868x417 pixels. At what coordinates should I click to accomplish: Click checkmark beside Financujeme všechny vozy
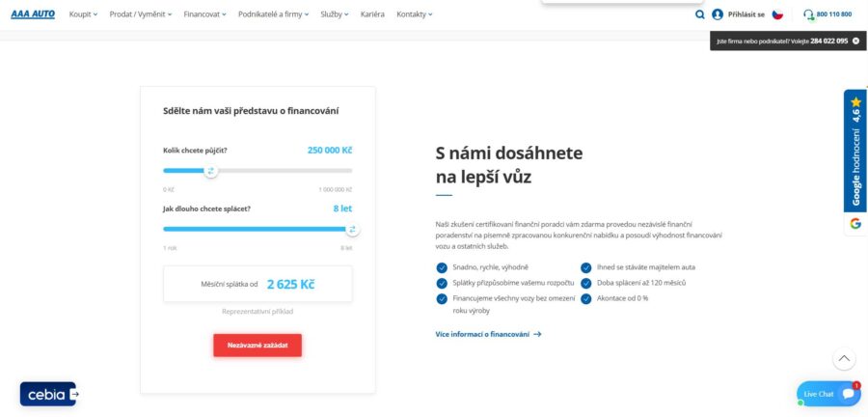click(442, 298)
